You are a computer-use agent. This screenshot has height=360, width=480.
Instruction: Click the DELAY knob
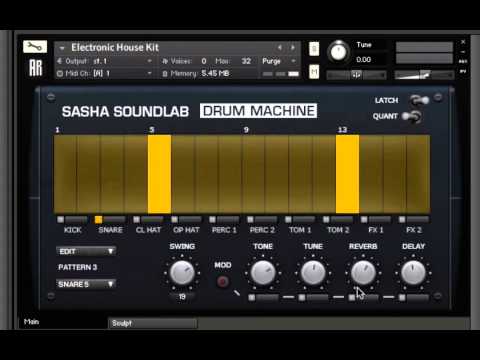[413, 273]
